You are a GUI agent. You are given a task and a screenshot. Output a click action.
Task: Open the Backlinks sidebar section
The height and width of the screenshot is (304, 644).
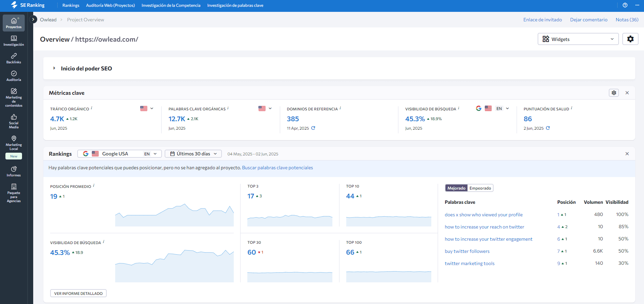[x=14, y=58]
